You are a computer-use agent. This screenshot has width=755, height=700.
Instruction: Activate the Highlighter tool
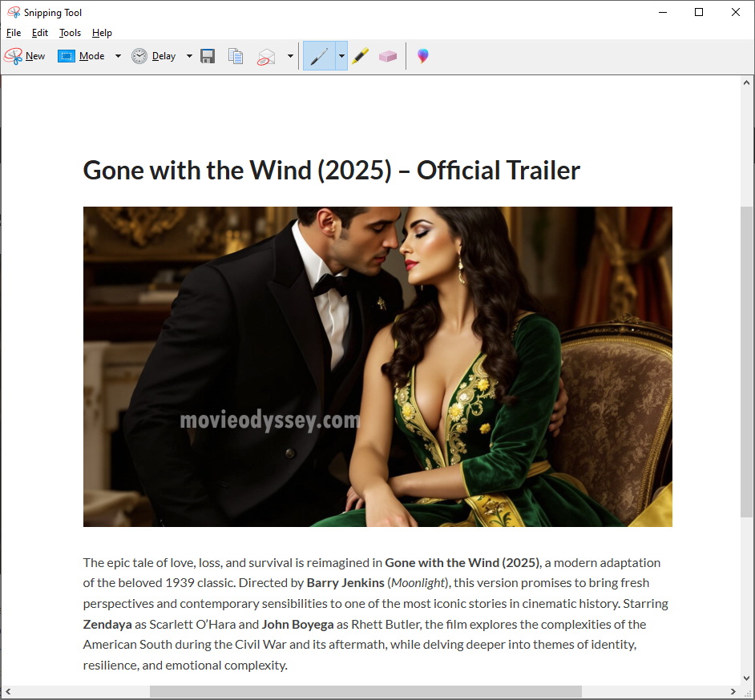click(x=360, y=56)
